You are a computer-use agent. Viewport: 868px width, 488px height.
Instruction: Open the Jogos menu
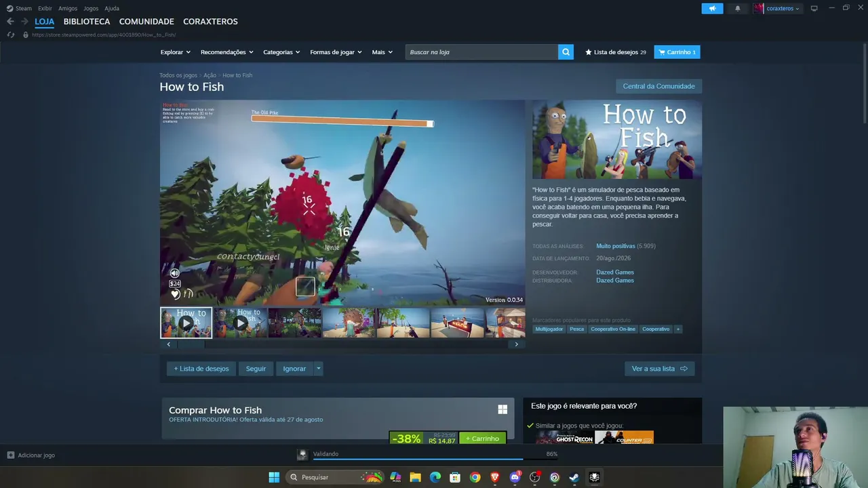point(91,8)
